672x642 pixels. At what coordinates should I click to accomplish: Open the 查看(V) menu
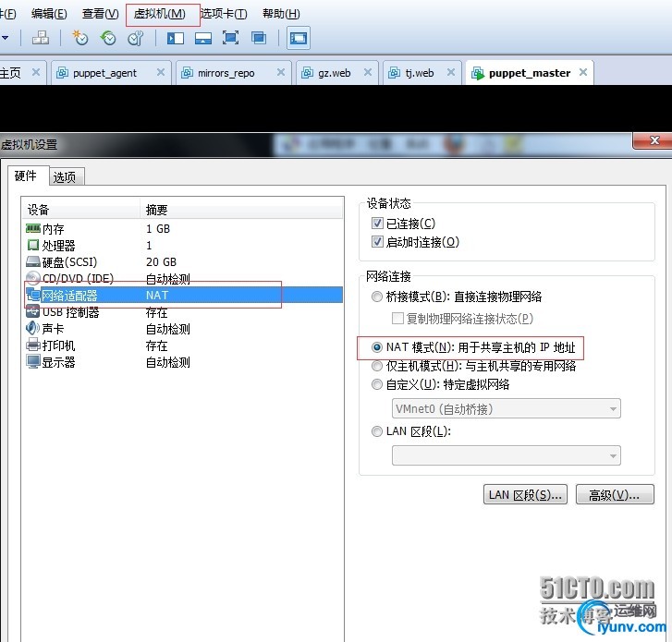click(100, 14)
